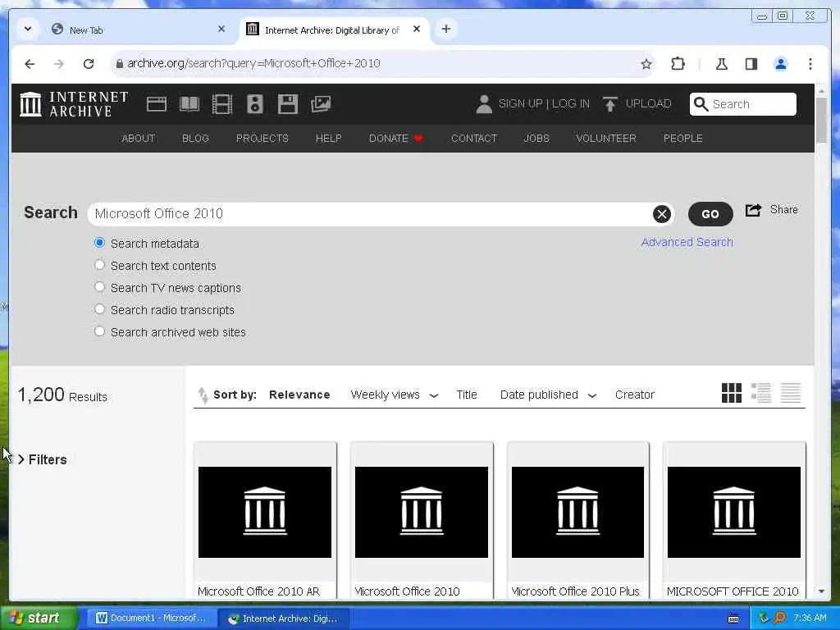Open the CONTACT page link
840x630 pixels.
(x=473, y=138)
